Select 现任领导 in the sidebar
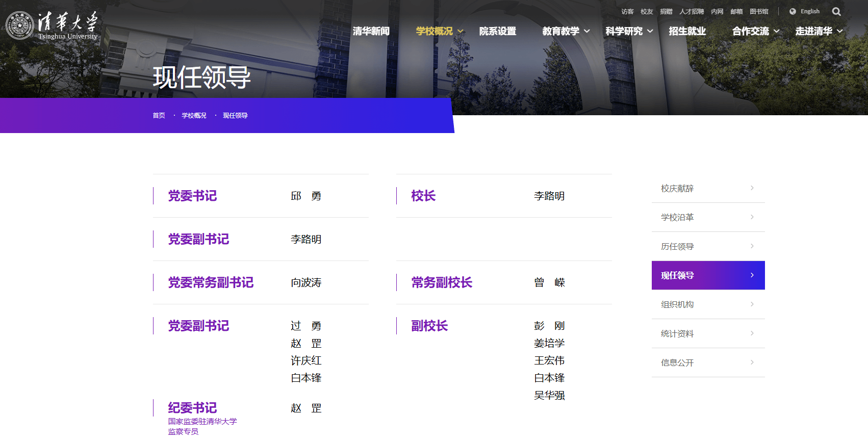The height and width of the screenshot is (442, 868). click(x=708, y=275)
